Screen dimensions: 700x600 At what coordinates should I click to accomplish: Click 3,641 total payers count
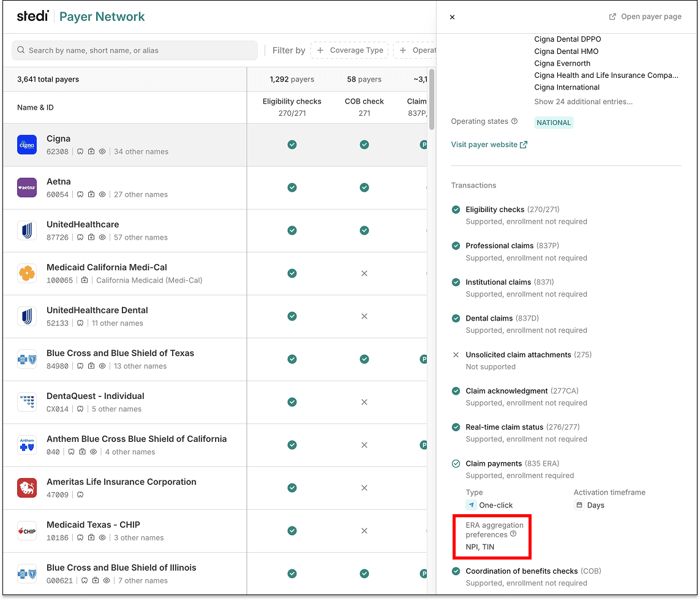point(48,79)
